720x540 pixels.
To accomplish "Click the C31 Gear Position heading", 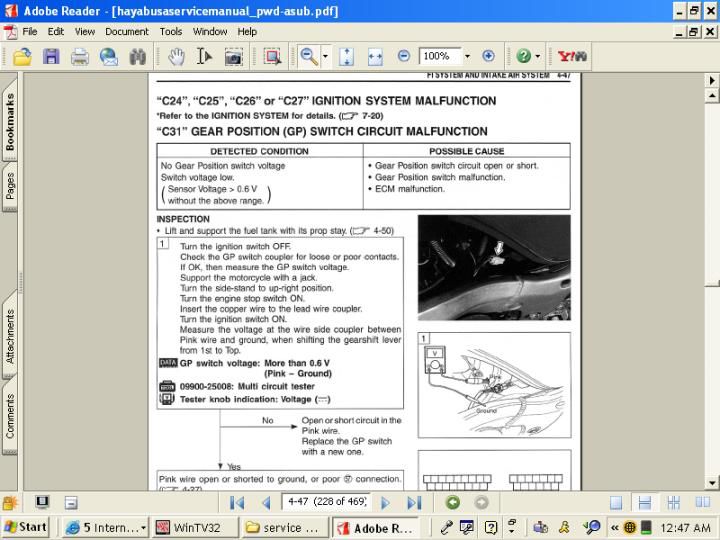I will click(322, 131).
